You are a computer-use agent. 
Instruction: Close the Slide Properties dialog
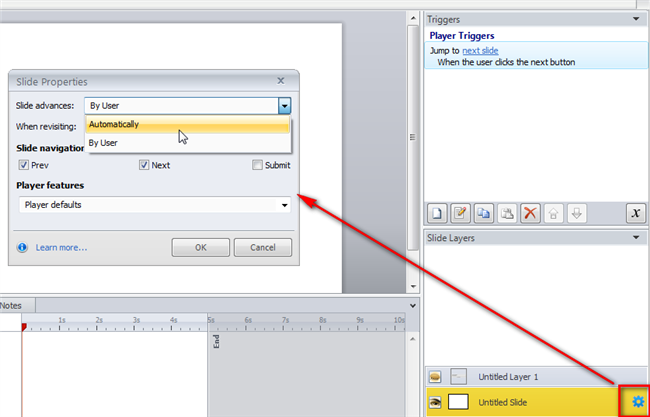(281, 80)
